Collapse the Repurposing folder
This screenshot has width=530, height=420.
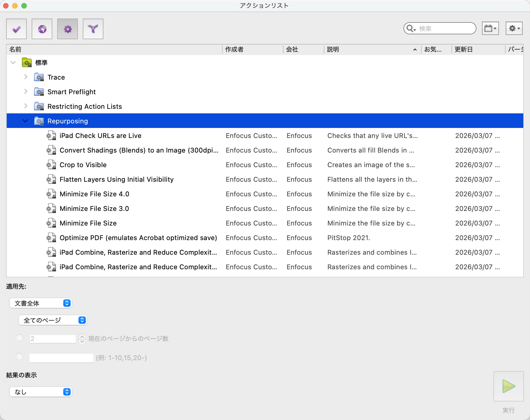26,121
